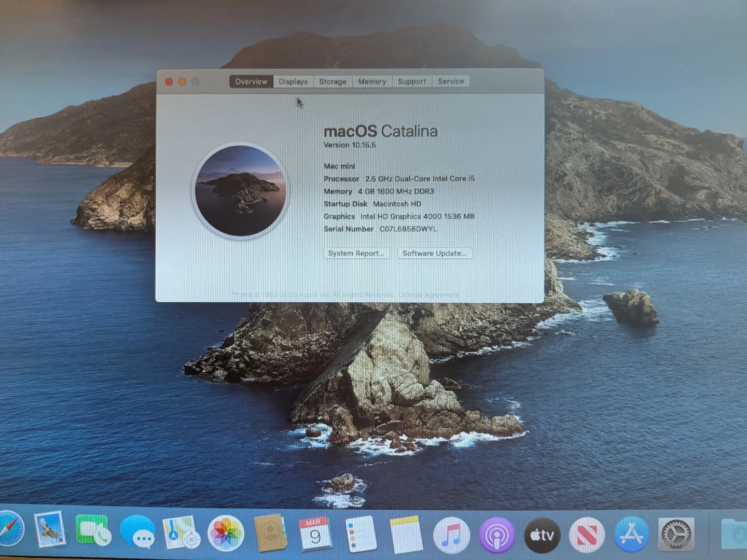Open the Apple TV app
Screen dimensions: 747x560
point(542,535)
